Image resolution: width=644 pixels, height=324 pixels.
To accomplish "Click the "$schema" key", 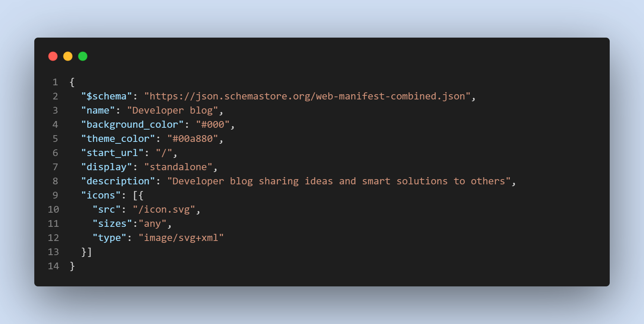I will (107, 96).
